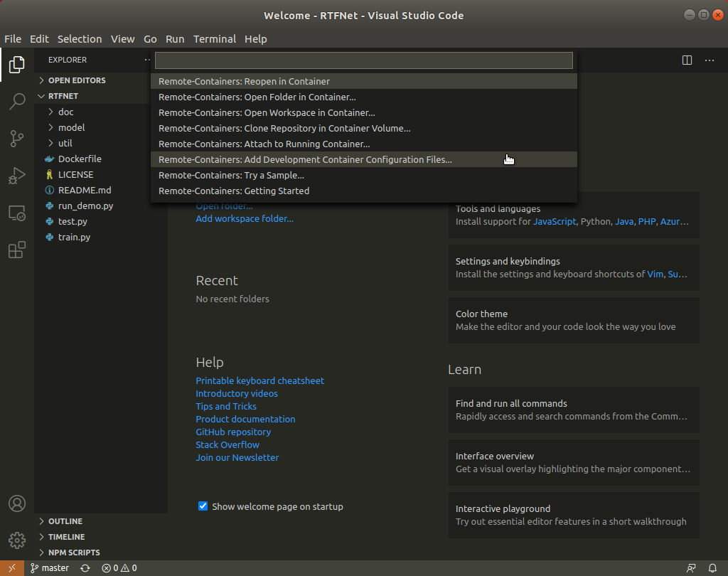The width and height of the screenshot is (728, 576).
Task: Open Tips and Tricks link
Action: click(226, 407)
